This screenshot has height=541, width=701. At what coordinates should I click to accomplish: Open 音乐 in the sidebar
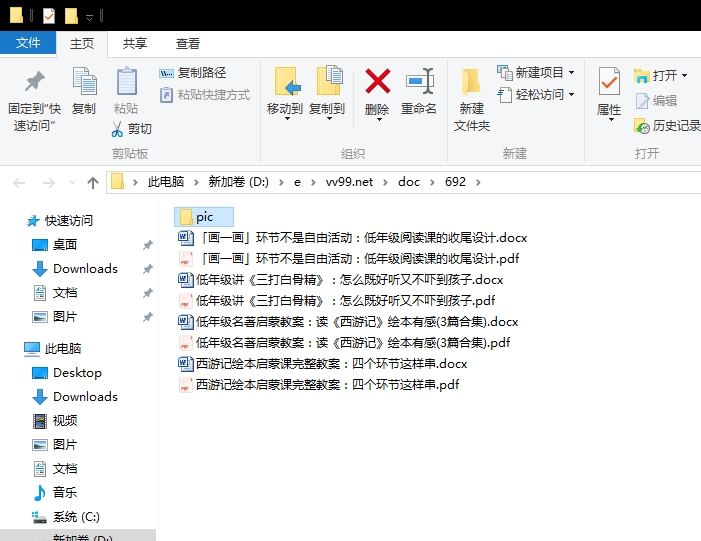click(x=55, y=493)
